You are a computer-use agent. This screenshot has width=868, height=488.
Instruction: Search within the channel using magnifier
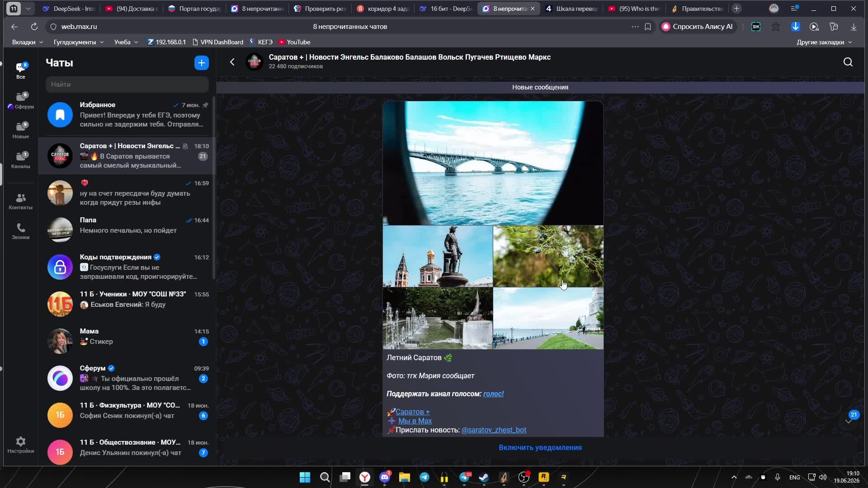848,62
